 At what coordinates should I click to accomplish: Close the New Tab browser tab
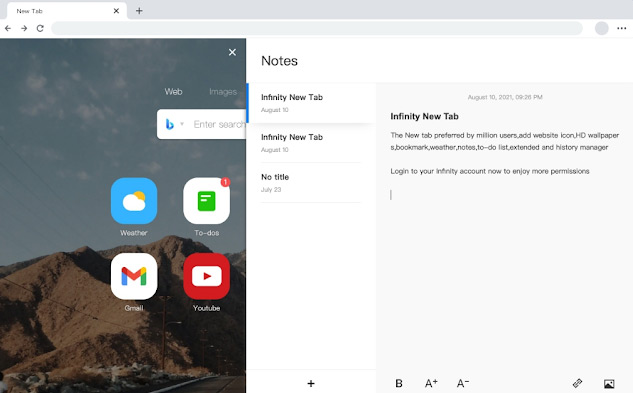[116, 11]
